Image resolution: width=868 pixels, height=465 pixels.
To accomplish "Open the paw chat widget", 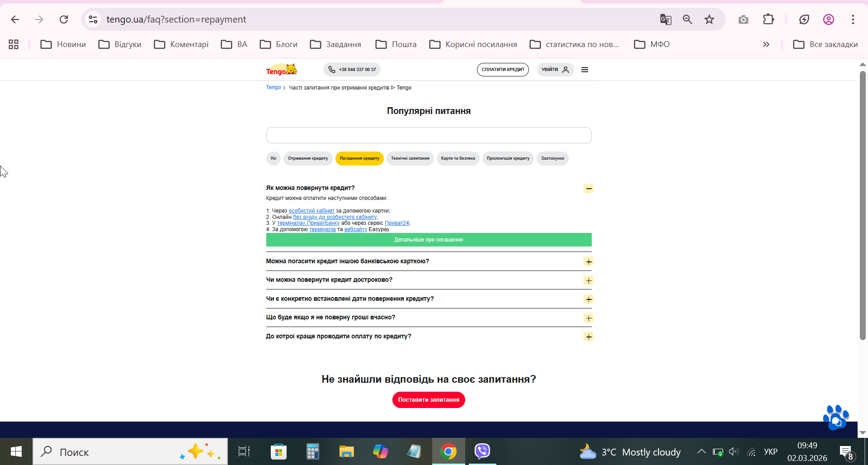I will pos(836,417).
